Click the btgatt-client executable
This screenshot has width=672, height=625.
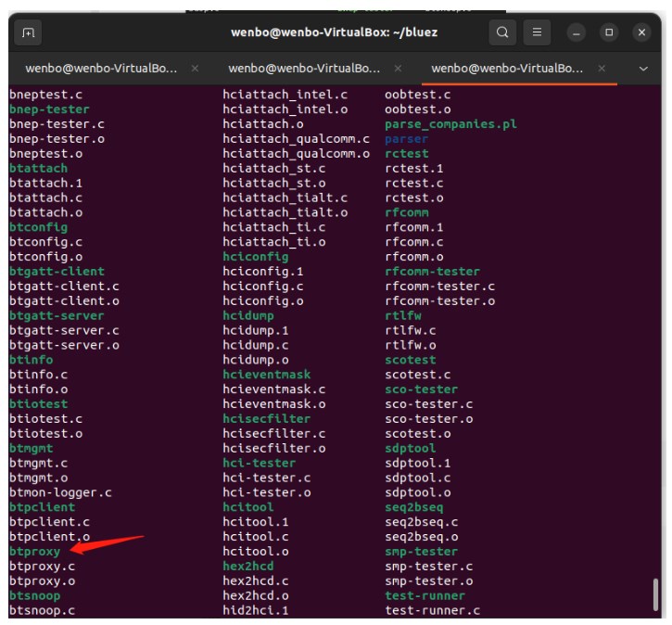(x=57, y=272)
